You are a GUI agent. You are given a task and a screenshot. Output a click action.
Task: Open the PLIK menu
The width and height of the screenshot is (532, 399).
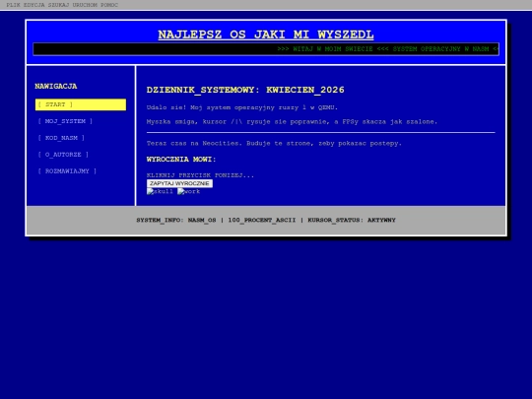point(13,5)
